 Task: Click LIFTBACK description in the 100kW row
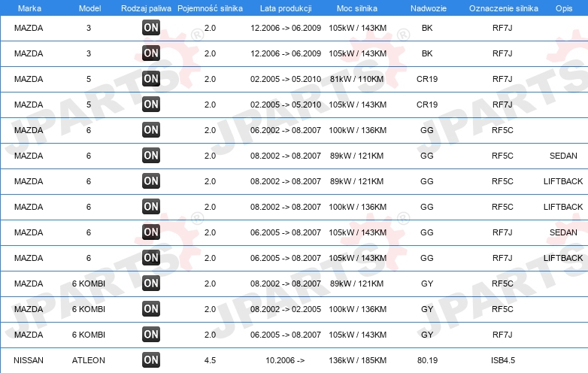563,207
